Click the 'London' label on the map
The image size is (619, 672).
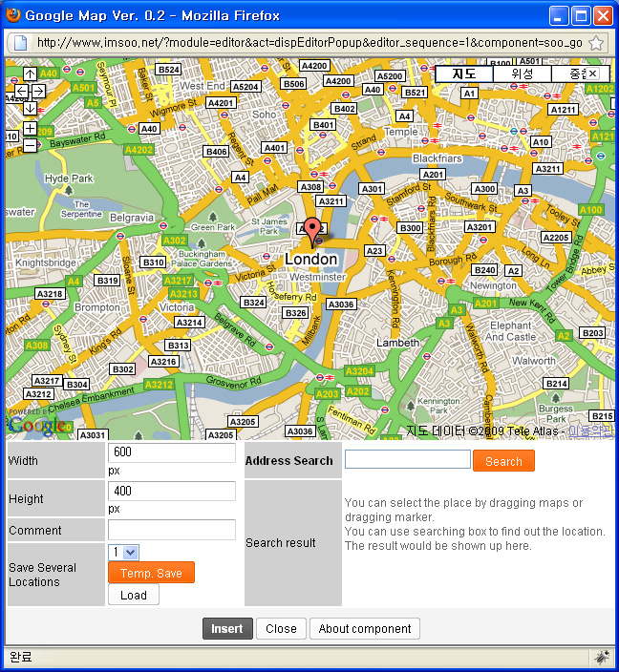pyautogui.click(x=311, y=260)
